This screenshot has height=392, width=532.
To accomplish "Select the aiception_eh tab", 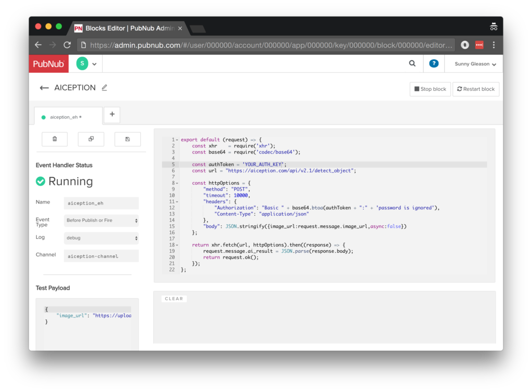I will pos(65,117).
